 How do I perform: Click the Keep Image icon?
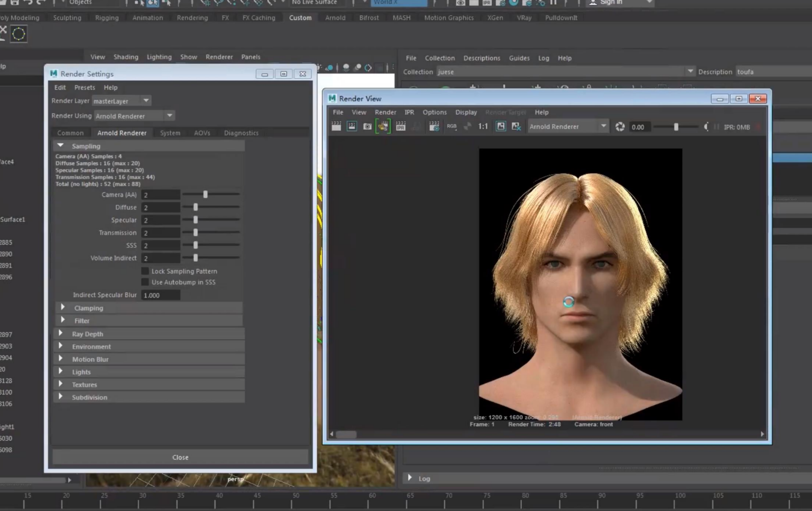(x=501, y=127)
